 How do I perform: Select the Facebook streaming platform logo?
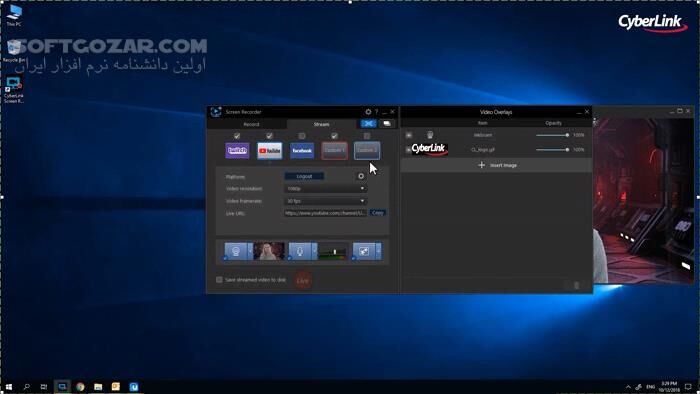(x=302, y=150)
